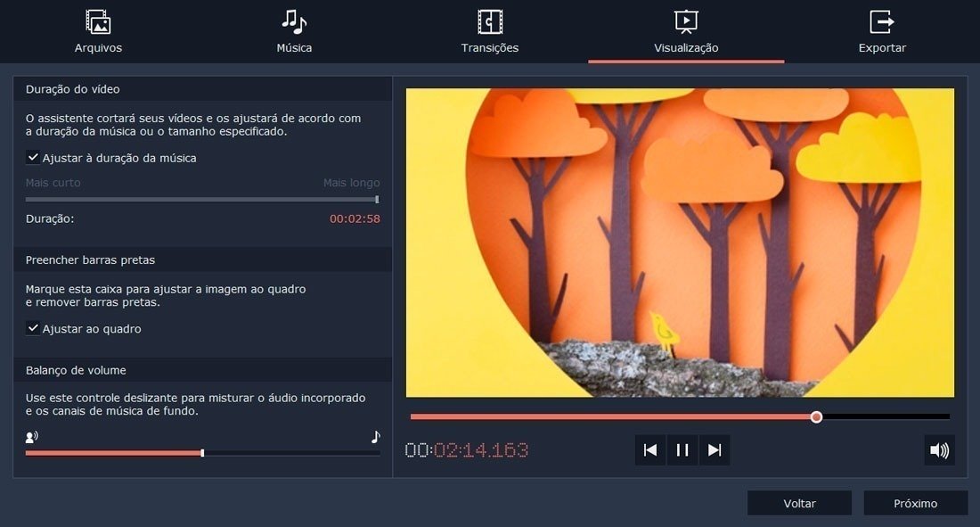Click the volume balance slider handle

coord(202,453)
